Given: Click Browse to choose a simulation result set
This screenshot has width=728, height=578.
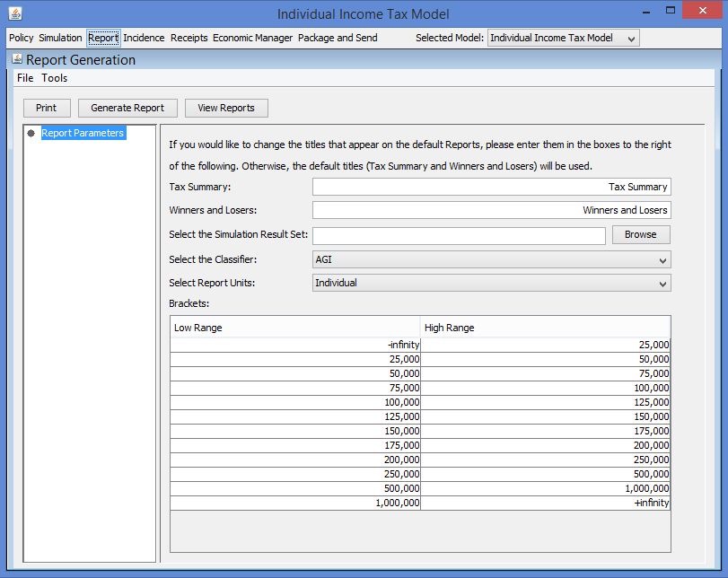Looking at the screenshot, I should coord(641,234).
